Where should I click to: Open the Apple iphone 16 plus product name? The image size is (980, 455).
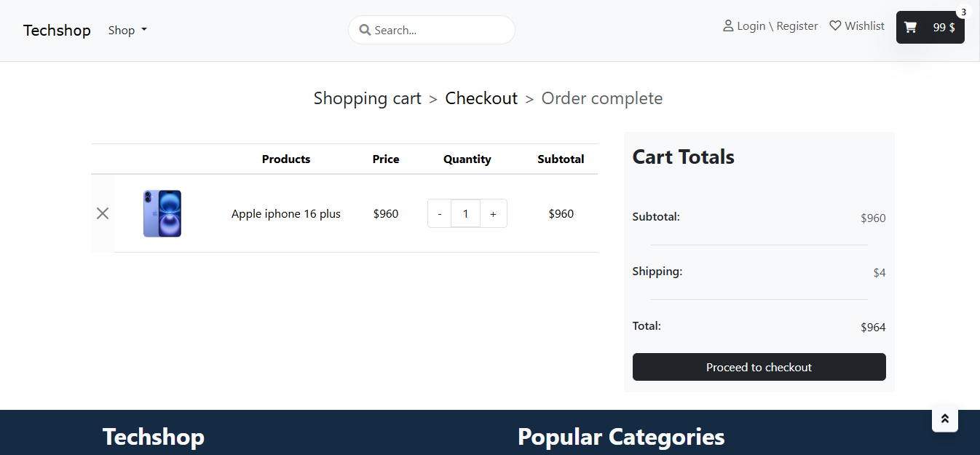(x=286, y=214)
